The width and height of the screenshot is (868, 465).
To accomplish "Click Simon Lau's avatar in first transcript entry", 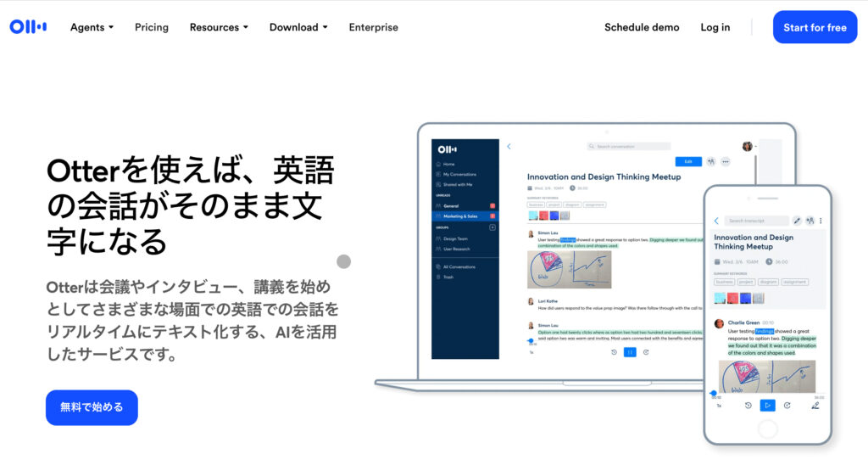I will click(531, 234).
